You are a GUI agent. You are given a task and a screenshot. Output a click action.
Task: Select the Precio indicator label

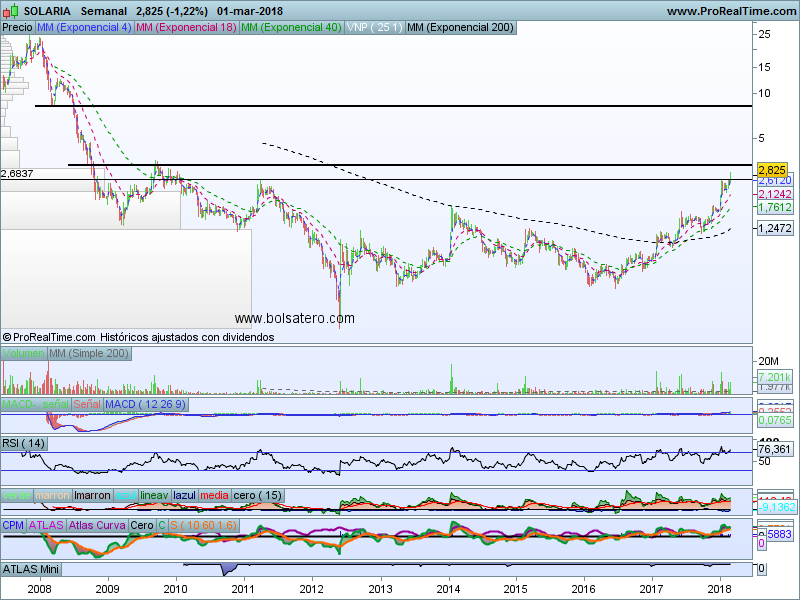17,27
